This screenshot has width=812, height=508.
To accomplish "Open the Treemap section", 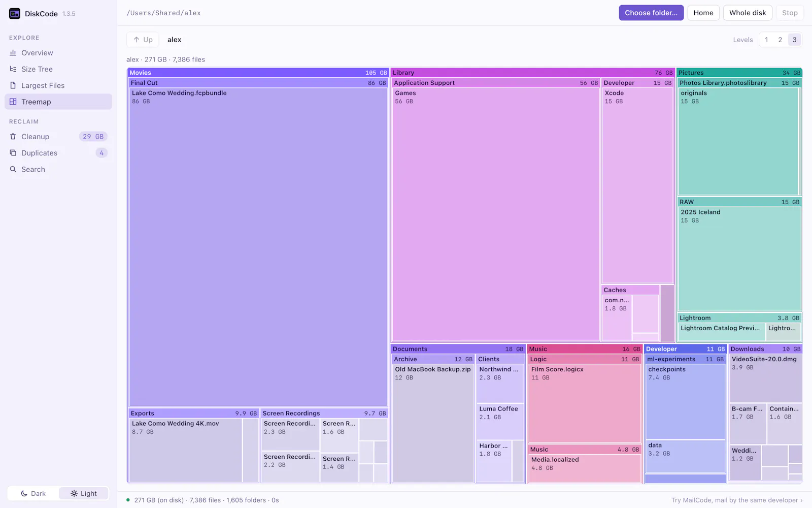I will [58, 102].
